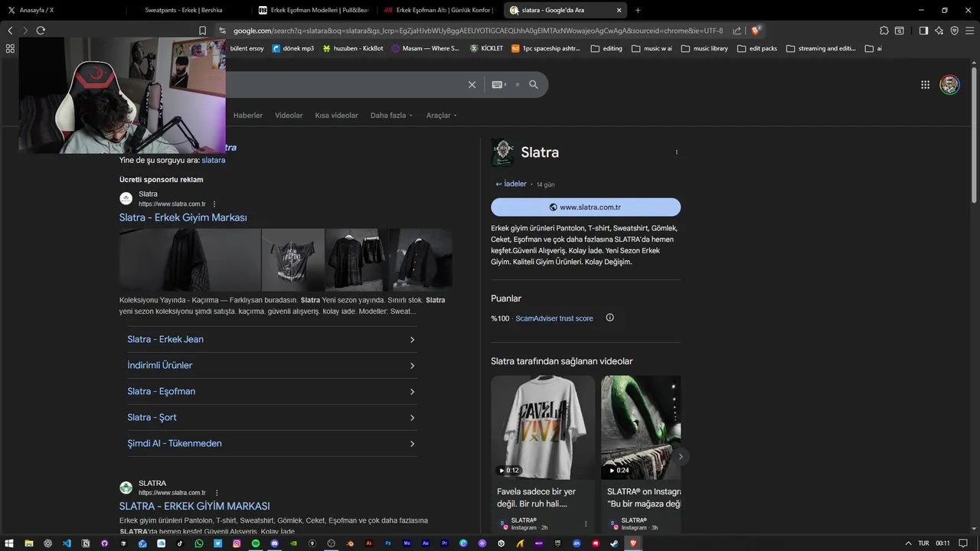Viewport: 980px width, 551px height.
Task: Open three-dot menu under Favela video card
Action: [x=586, y=524]
